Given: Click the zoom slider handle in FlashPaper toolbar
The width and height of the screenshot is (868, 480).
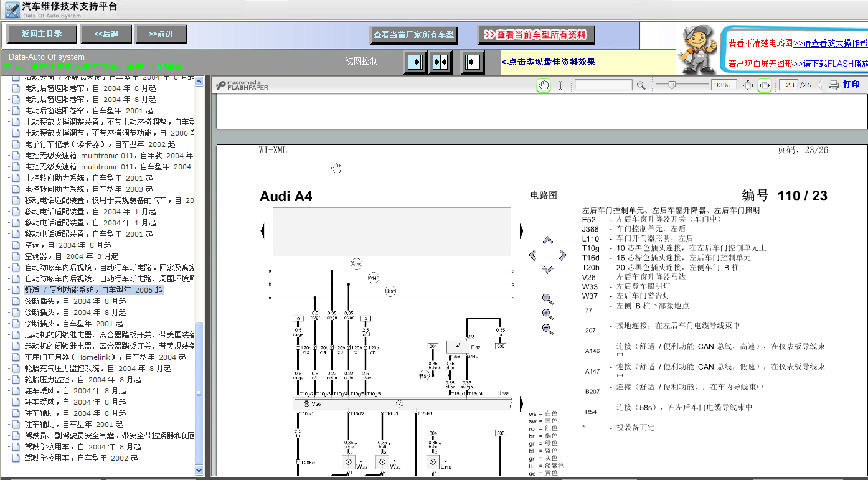Looking at the screenshot, I should point(671,85).
